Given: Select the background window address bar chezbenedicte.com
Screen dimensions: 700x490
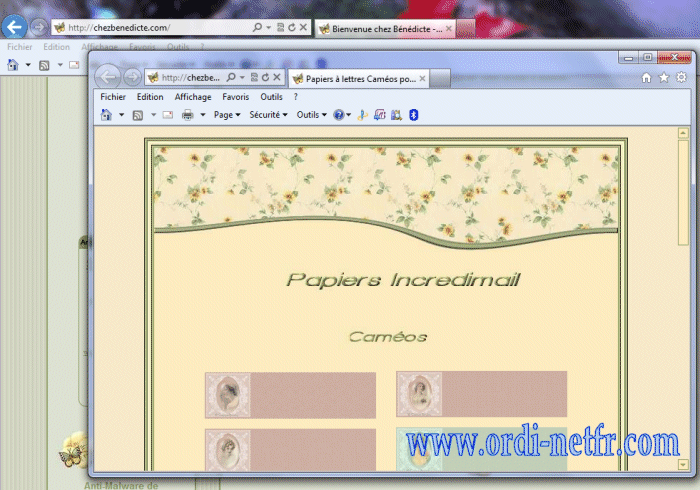Looking at the screenshot, I should tap(152, 27).
